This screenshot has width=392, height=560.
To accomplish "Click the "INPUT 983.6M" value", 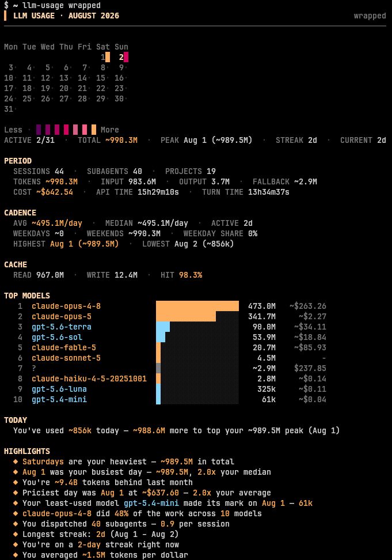I will point(128,181).
